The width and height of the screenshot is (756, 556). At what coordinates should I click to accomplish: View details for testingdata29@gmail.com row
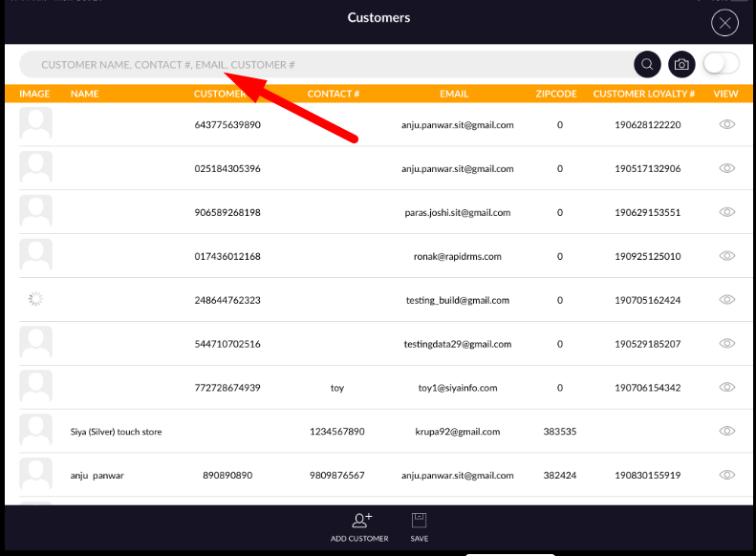[x=726, y=344]
